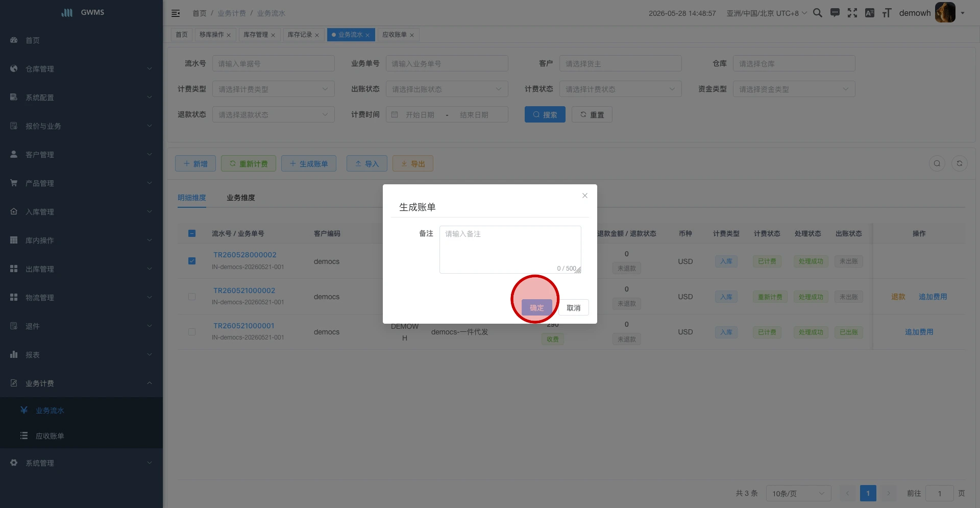Switch to the 首页 page tab
Image resolution: width=980 pixels, height=508 pixels.
coord(182,35)
